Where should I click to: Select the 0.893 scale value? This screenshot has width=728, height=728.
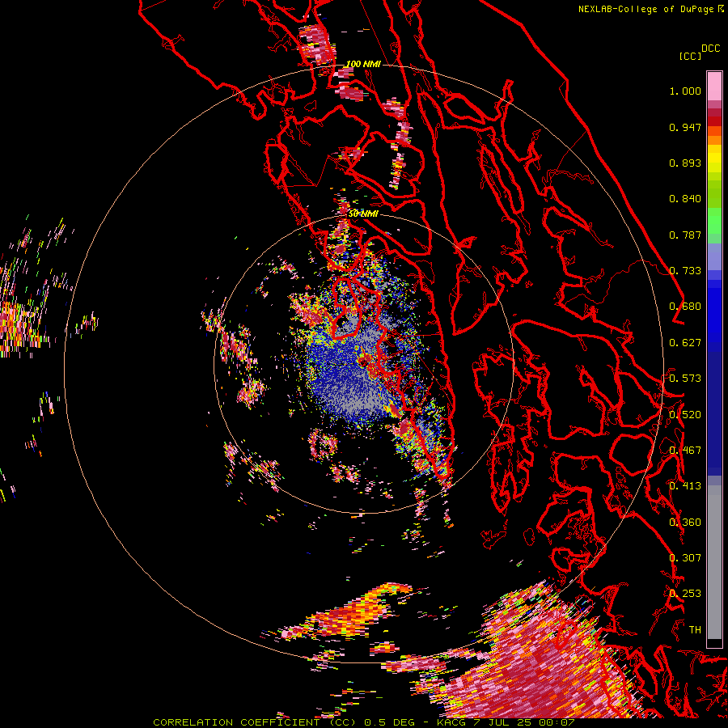coord(685,163)
